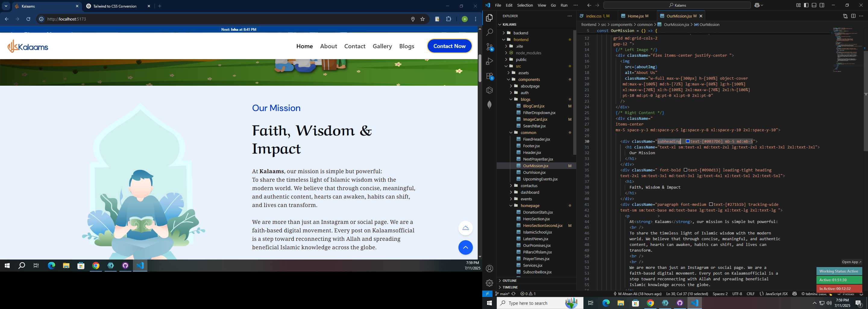Open the File menu in VS Code
This screenshot has height=309, width=868.
click(498, 5)
